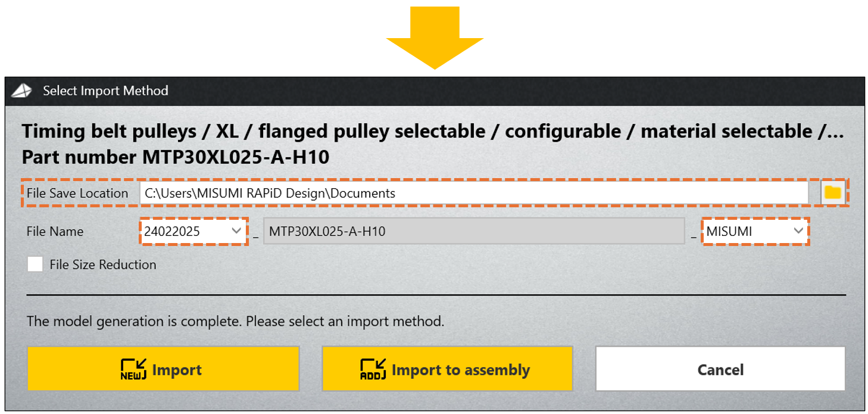Click the yellow folder browse icon
This screenshot has height=414, width=868.
click(x=832, y=192)
